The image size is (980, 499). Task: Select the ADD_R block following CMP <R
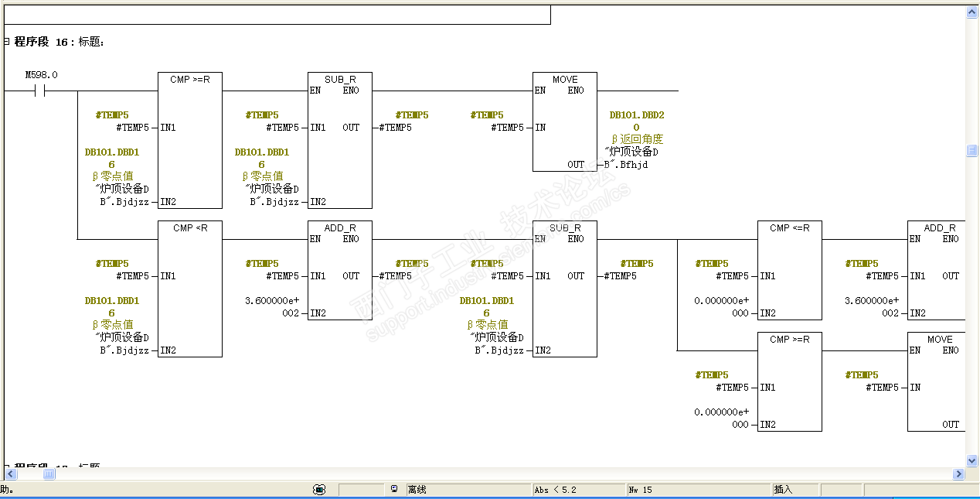tap(340, 271)
